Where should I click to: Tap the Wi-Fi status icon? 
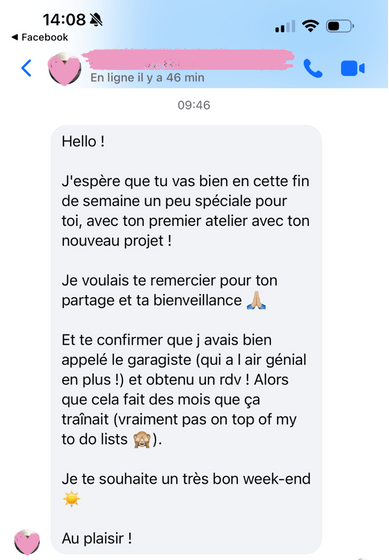click(310, 26)
